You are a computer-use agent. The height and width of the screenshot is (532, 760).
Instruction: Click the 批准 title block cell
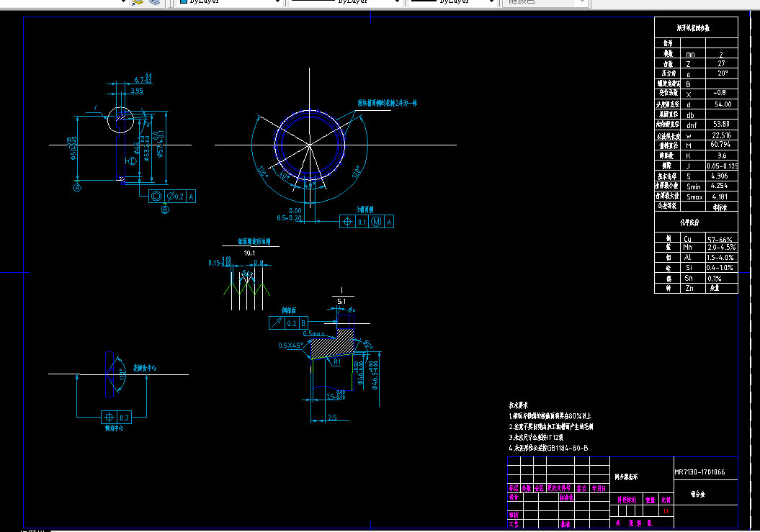click(565, 524)
